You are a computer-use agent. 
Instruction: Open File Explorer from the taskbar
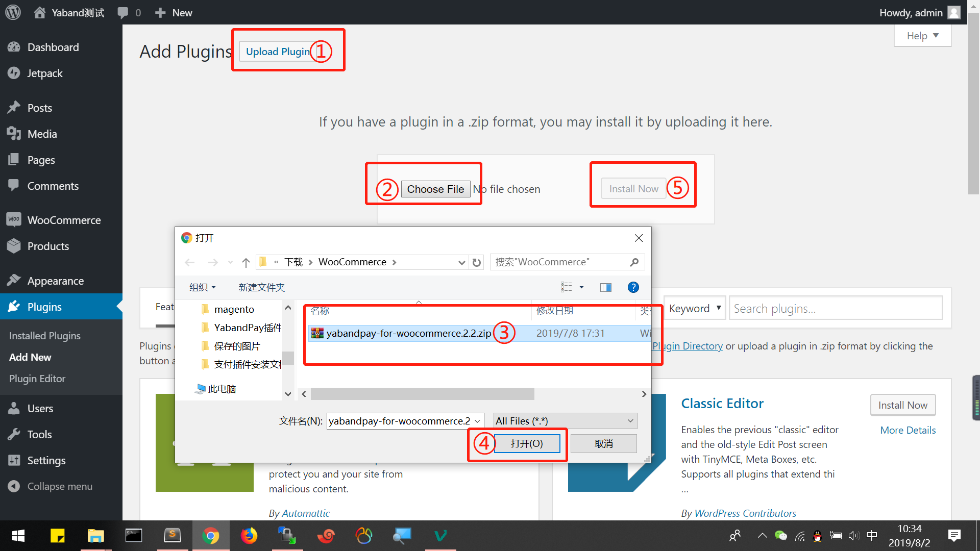pos(95,536)
